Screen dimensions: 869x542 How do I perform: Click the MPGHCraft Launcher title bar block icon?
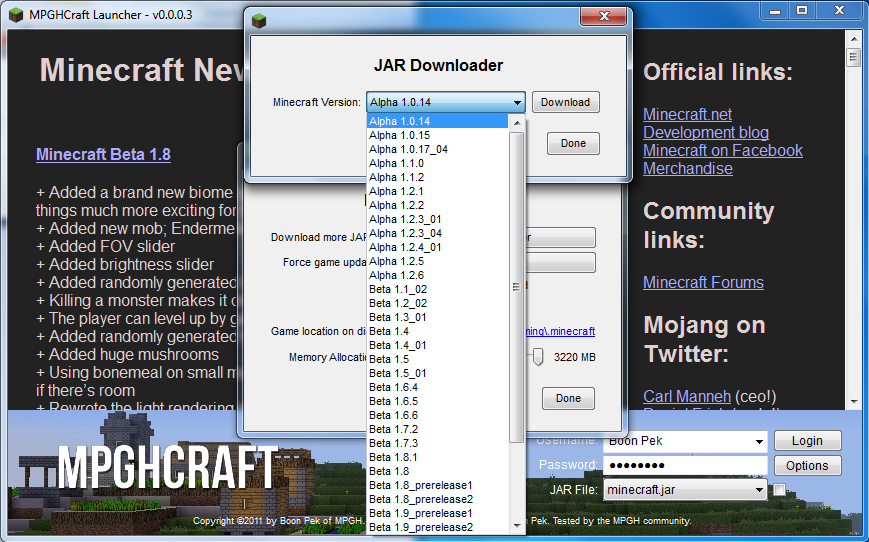[x=16, y=14]
